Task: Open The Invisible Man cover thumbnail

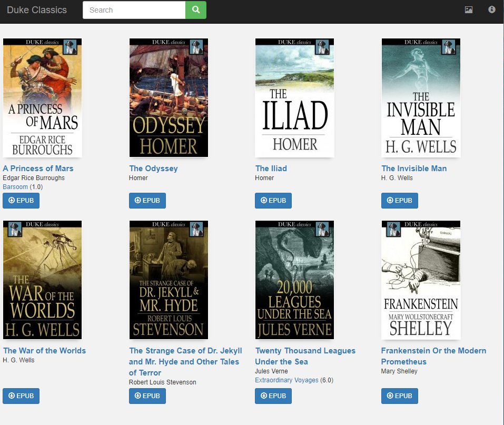Action: click(421, 98)
